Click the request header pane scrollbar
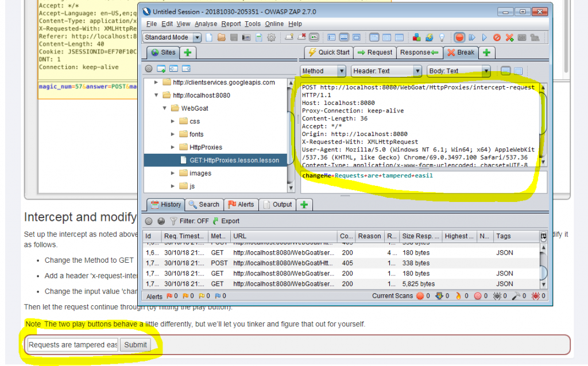Screen dimensions: 588x366 pos(543,124)
